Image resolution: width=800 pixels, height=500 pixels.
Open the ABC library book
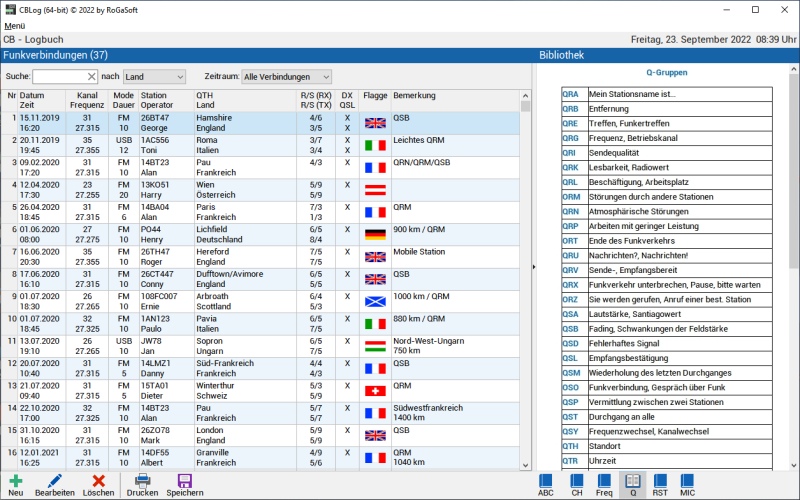point(546,482)
